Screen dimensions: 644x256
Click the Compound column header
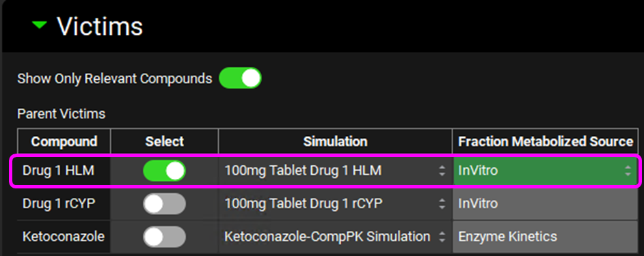[64, 141]
